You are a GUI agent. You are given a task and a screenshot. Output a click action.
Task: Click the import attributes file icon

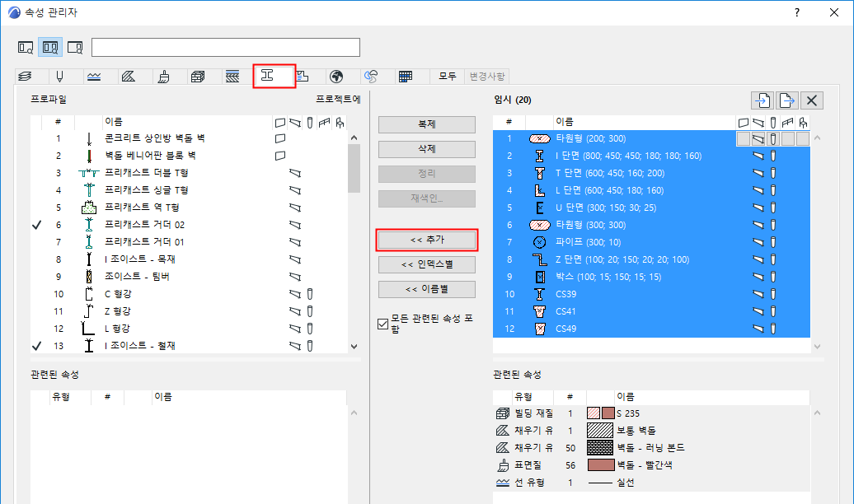[x=762, y=100]
